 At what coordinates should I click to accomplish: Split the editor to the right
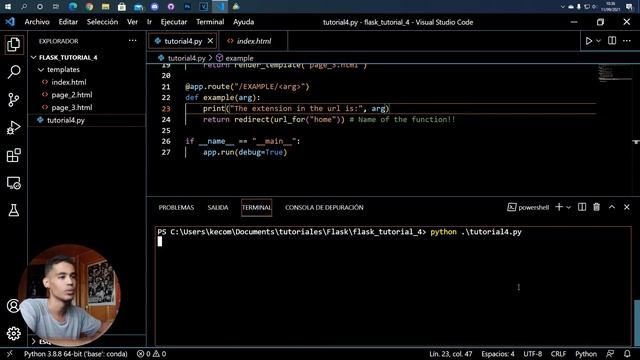click(x=612, y=40)
